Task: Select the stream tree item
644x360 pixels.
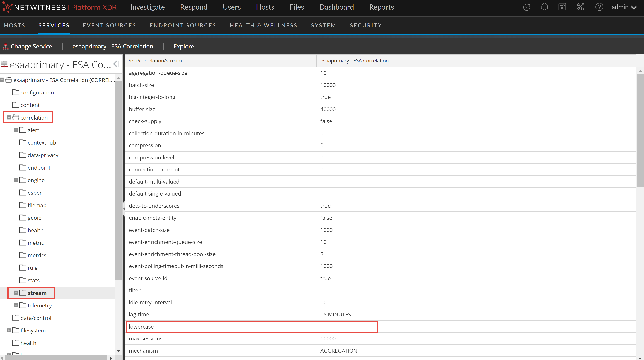Action: pos(37,293)
